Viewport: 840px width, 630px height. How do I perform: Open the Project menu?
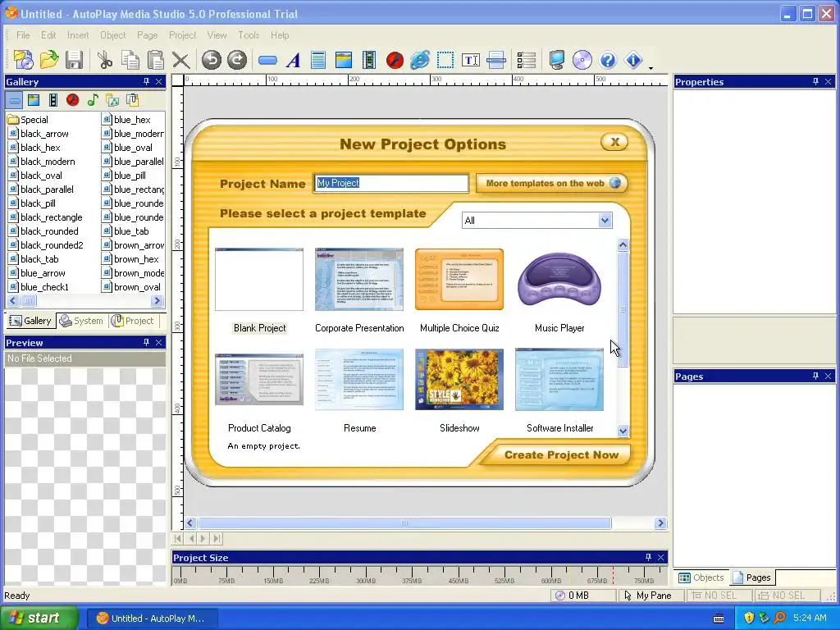point(183,34)
